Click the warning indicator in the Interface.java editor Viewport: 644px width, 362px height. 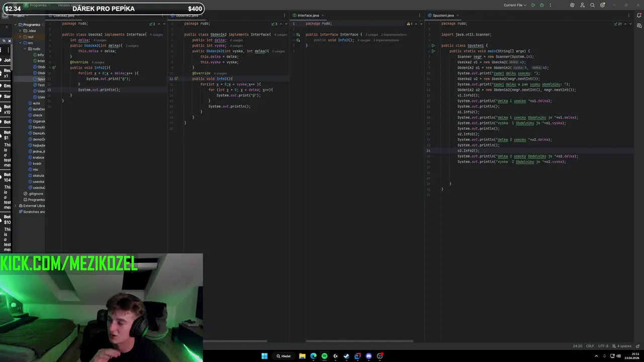[x=410, y=24]
